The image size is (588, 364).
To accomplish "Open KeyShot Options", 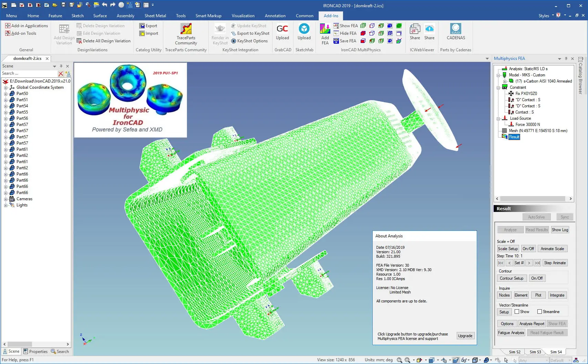I will point(249,41).
